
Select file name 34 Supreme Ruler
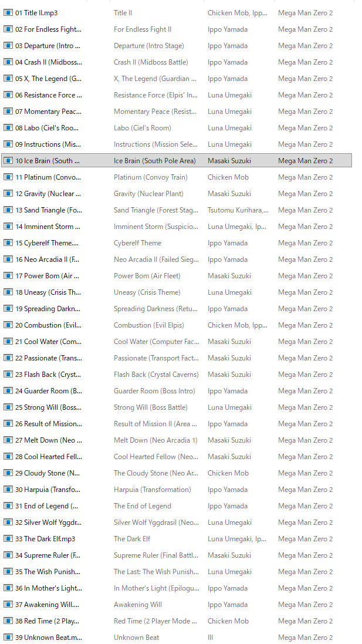tap(48, 555)
